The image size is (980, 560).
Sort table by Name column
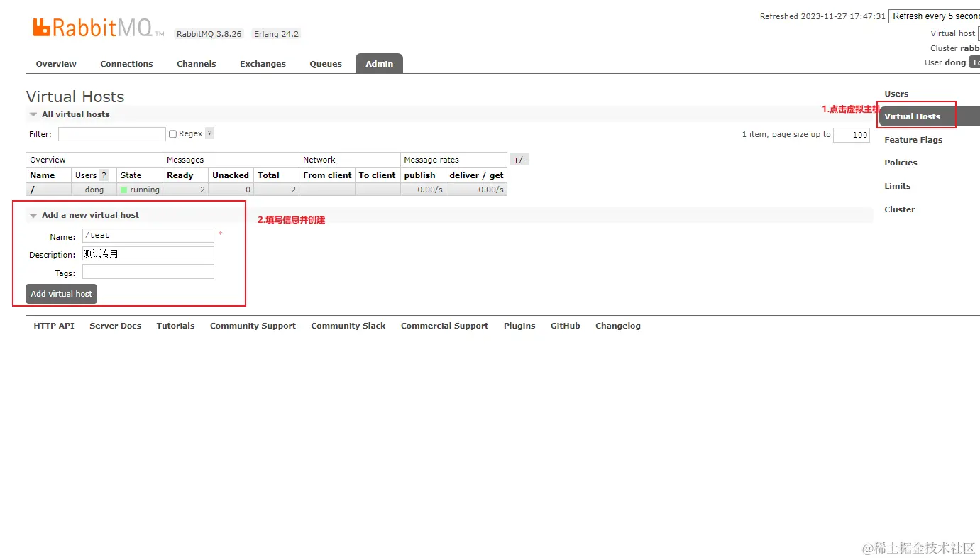pos(43,175)
